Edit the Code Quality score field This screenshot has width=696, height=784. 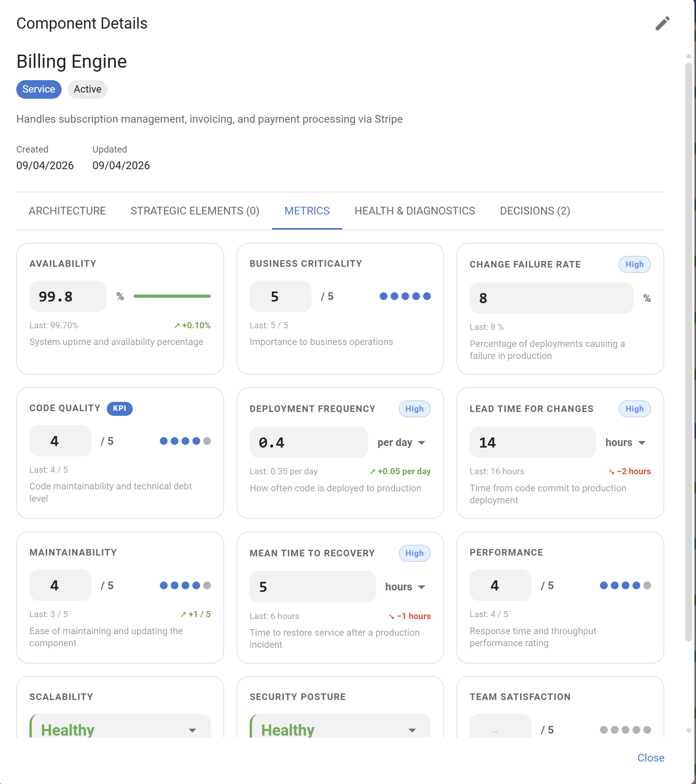coord(60,441)
